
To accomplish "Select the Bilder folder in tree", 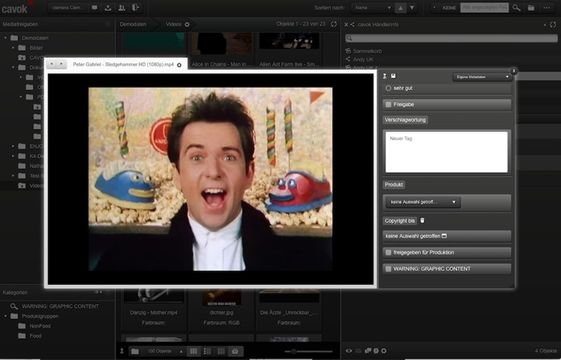I will pyautogui.click(x=36, y=48).
